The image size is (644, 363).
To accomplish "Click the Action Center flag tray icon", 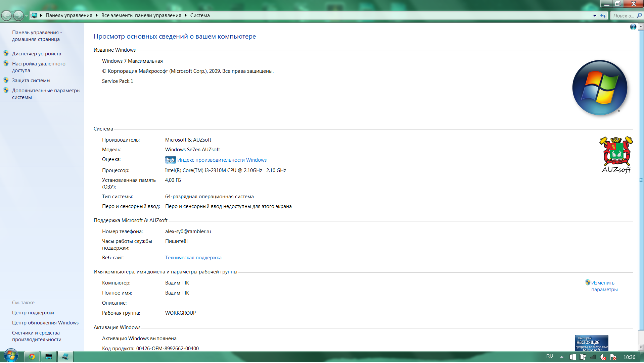I will pos(613,357).
